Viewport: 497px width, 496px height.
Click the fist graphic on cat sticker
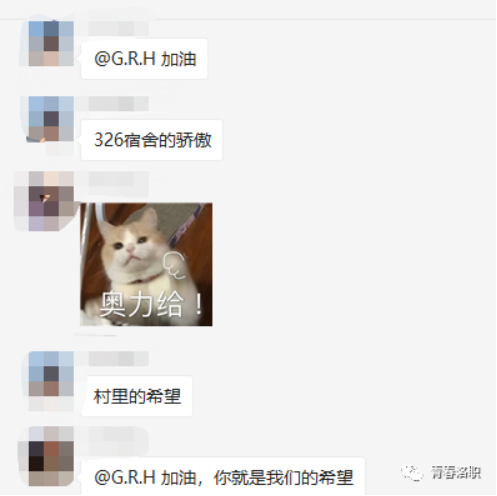[x=174, y=265]
